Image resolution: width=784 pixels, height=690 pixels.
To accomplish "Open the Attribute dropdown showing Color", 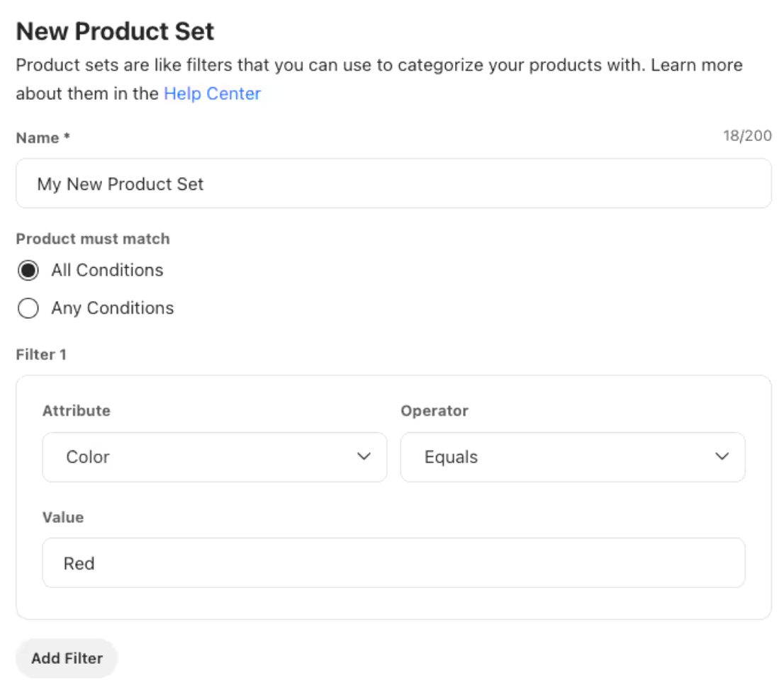I will [214, 457].
